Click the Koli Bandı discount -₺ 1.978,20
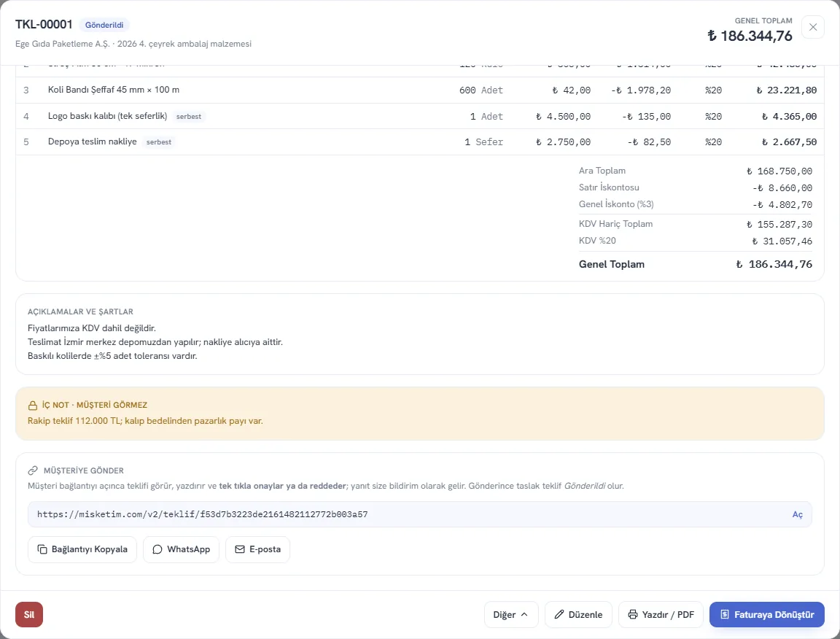Screen dimensions: 840x639 coord(641,90)
